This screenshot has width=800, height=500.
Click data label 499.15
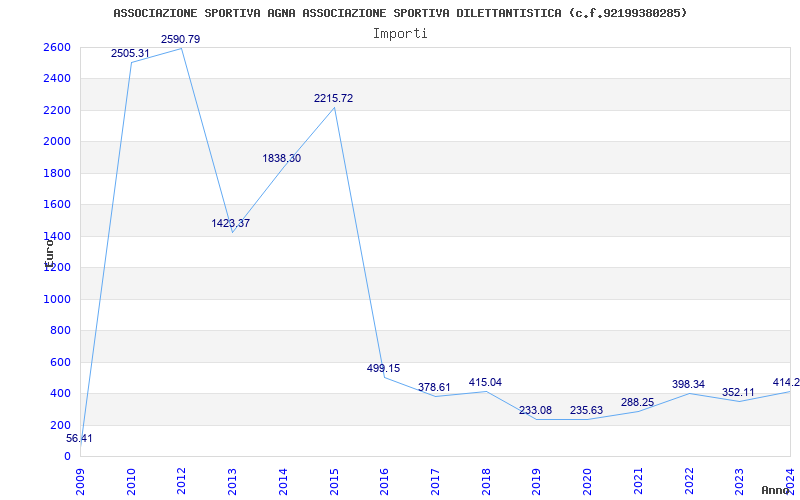(x=383, y=368)
